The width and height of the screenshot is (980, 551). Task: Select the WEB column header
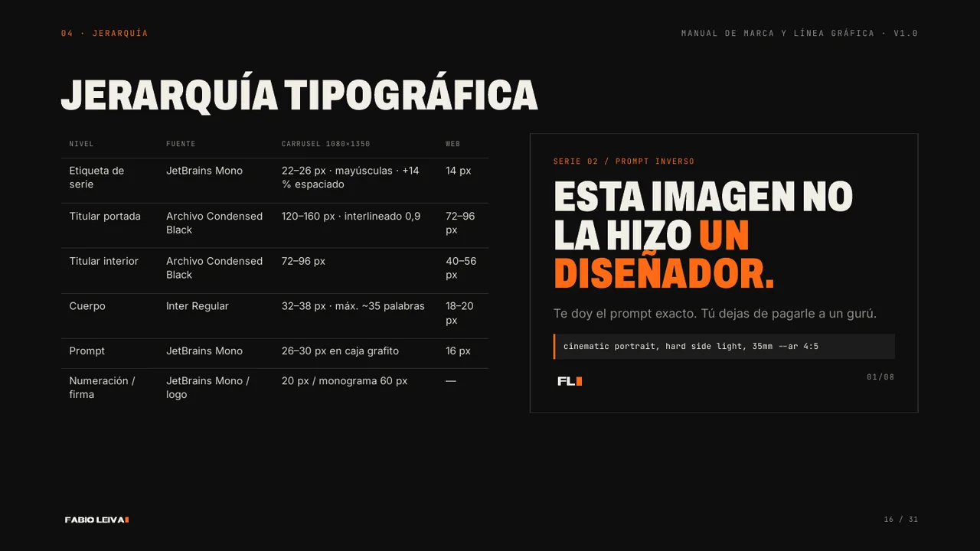pyautogui.click(x=452, y=144)
